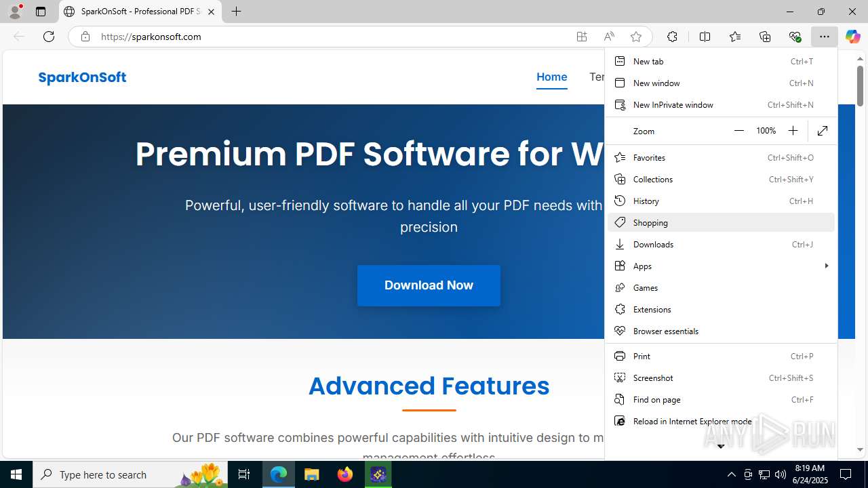Click the taskbar search box

pyautogui.click(x=131, y=474)
